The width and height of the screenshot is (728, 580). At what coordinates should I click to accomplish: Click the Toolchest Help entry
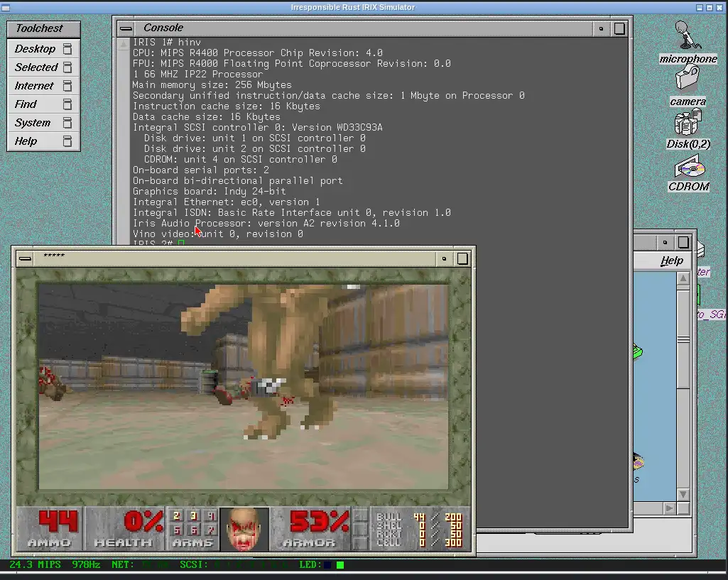coord(26,141)
